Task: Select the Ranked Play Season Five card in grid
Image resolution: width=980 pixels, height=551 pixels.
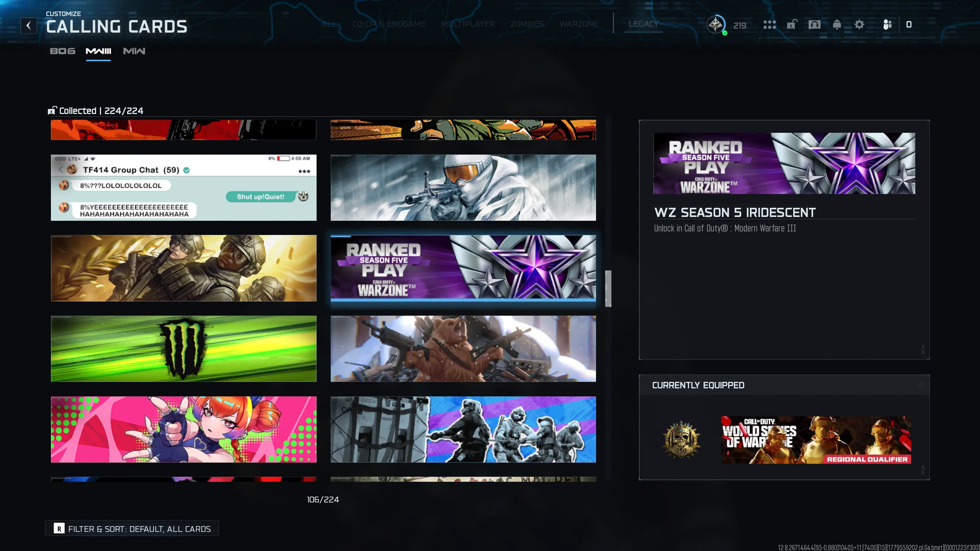Action: point(463,267)
